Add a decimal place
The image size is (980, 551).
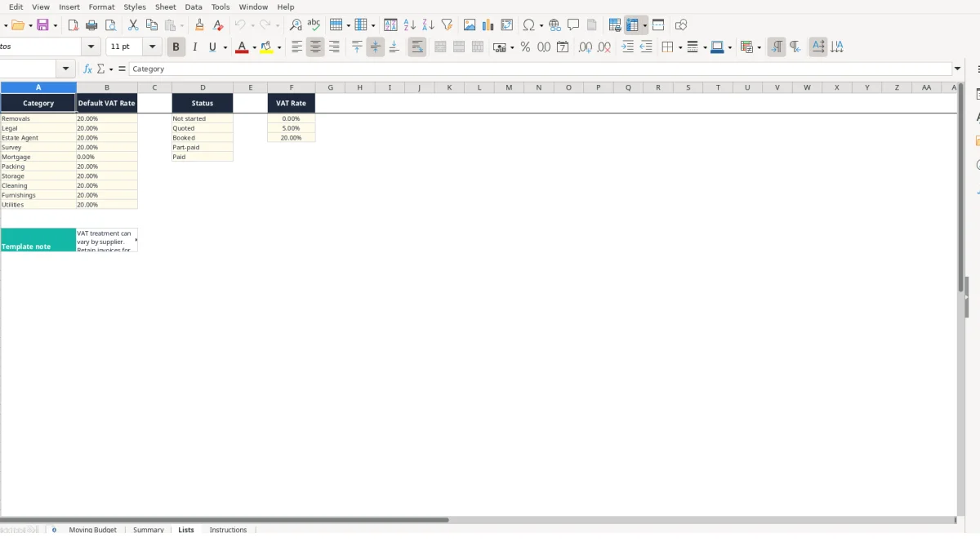pos(586,47)
